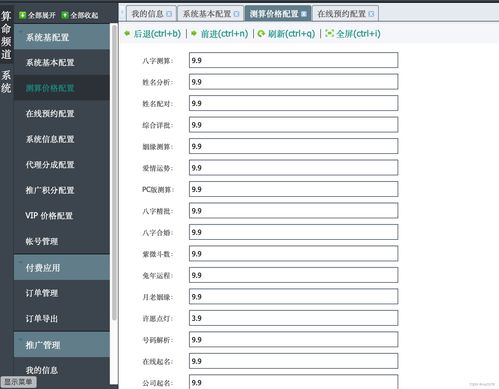Focus the 兔年运程 price field
Image resolution: width=499 pixels, height=389 pixels.
293,275
